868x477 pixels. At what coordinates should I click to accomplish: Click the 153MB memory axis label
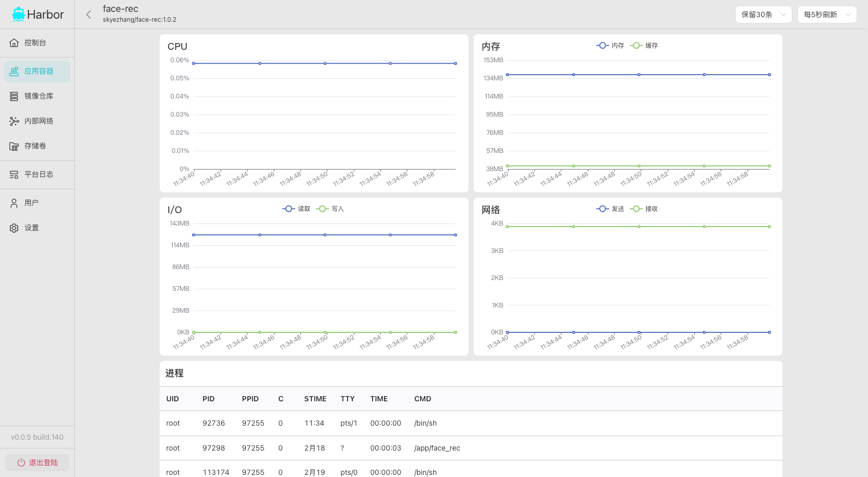(x=493, y=60)
